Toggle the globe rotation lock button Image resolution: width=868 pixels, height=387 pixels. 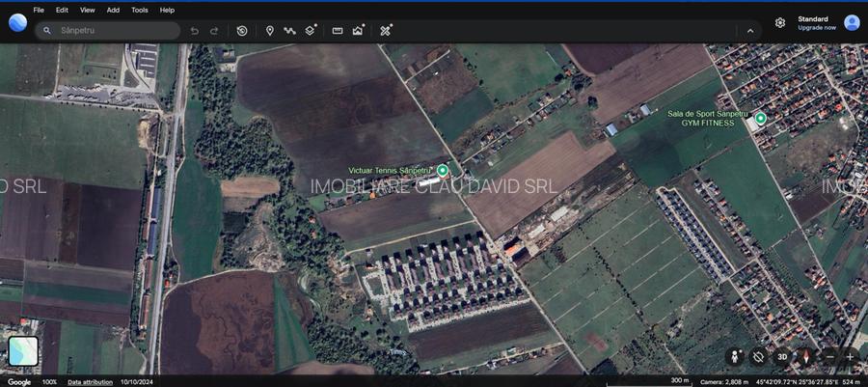coord(759,356)
